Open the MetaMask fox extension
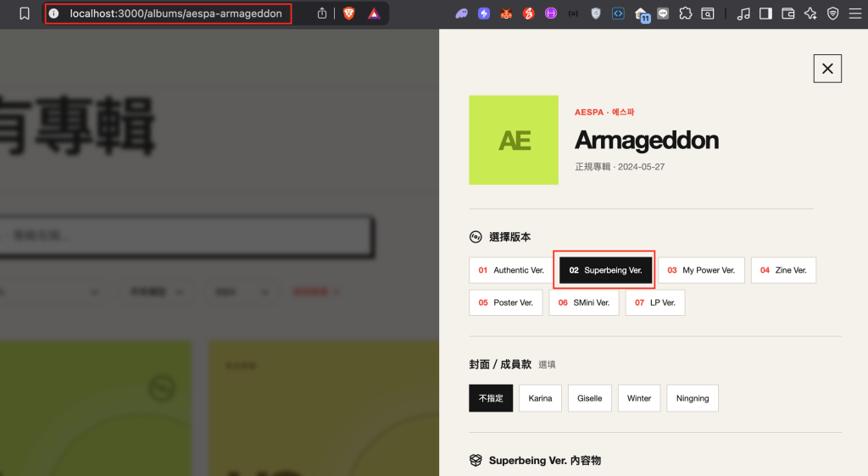The image size is (868, 476). pos(506,14)
